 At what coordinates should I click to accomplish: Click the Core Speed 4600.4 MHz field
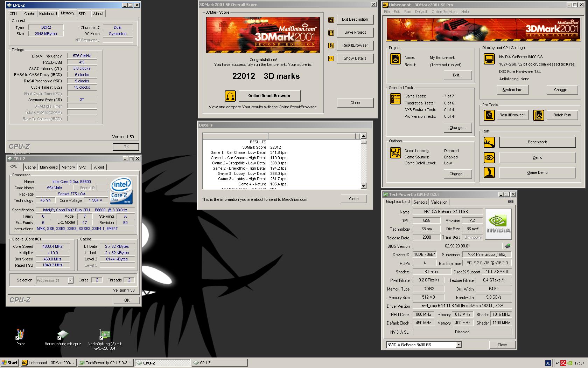[52, 246]
